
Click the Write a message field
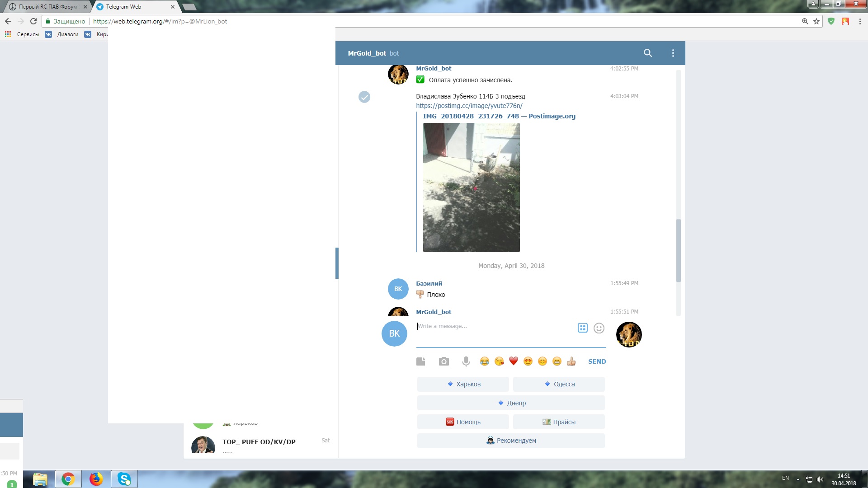[x=495, y=326]
